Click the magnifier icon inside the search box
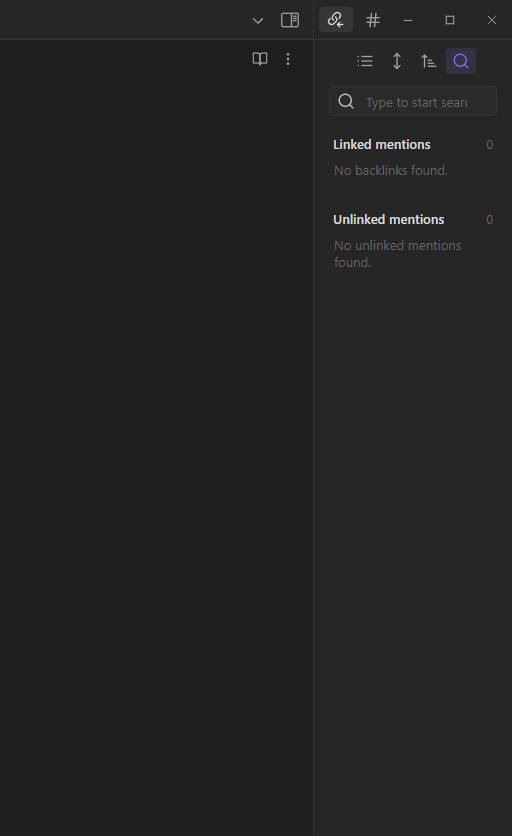 point(346,101)
